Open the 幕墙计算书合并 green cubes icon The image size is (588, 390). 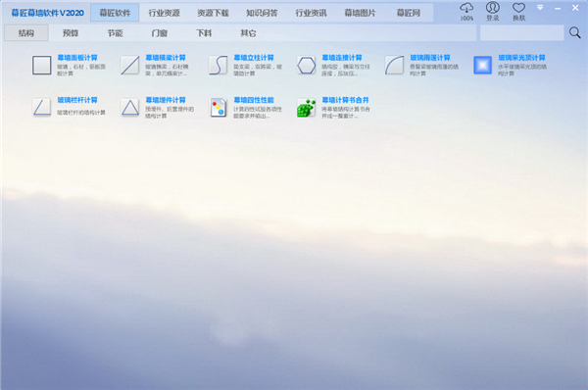307,108
